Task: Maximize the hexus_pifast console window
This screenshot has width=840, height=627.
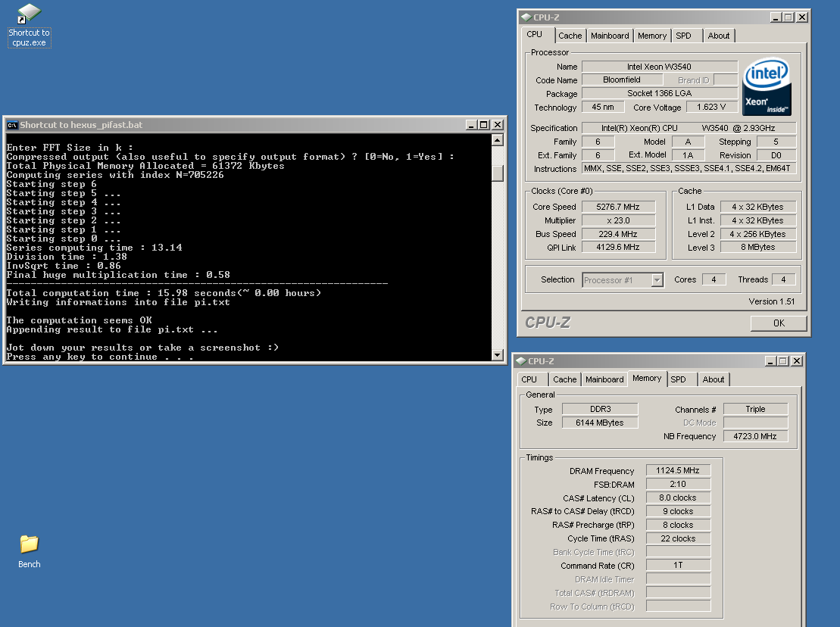Action: click(x=484, y=125)
